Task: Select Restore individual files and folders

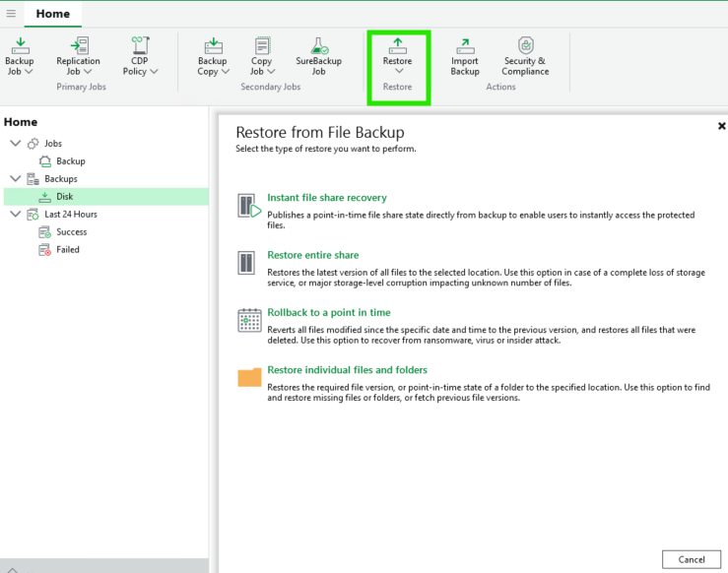Action: click(347, 370)
